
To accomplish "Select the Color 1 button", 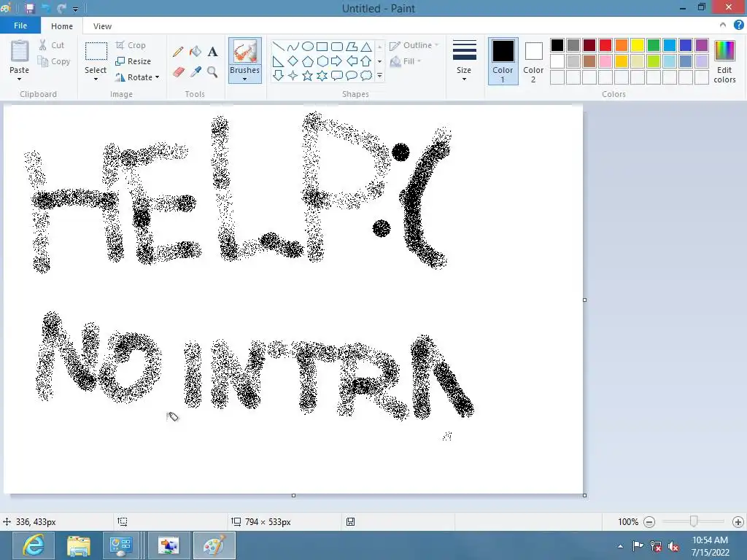I will 503,61.
